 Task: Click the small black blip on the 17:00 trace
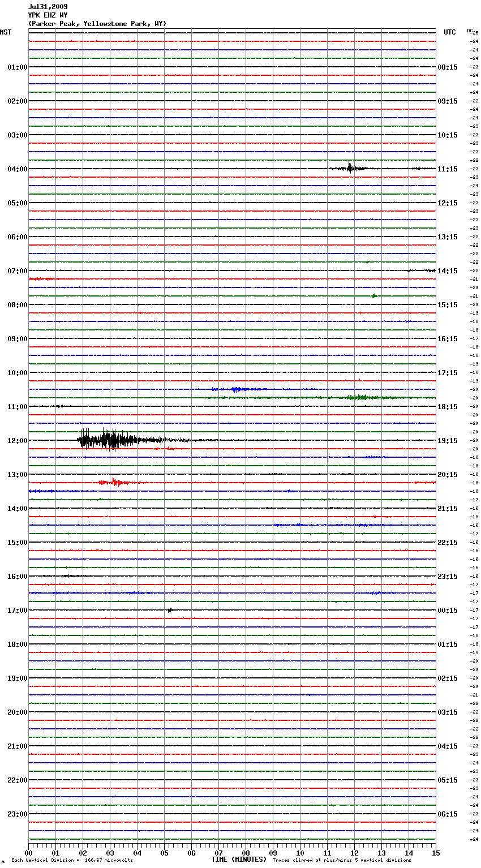point(170,610)
